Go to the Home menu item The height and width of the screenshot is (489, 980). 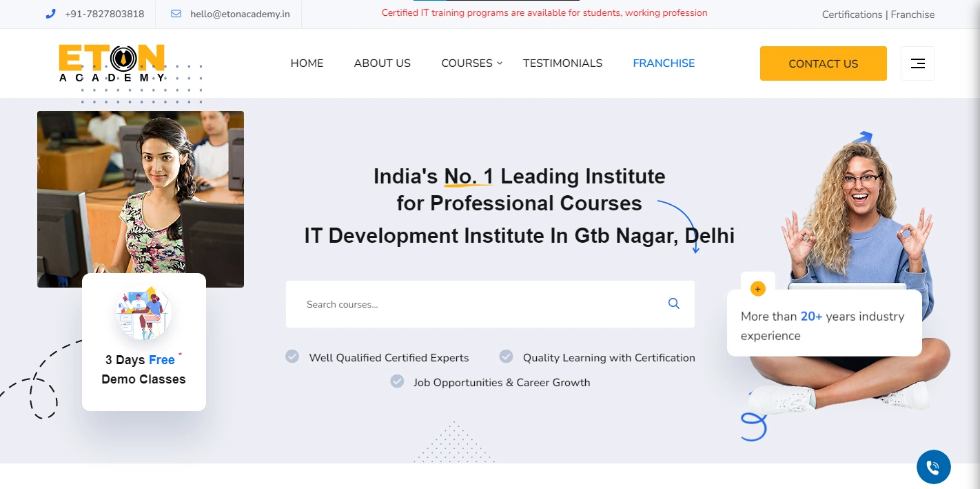point(307,63)
